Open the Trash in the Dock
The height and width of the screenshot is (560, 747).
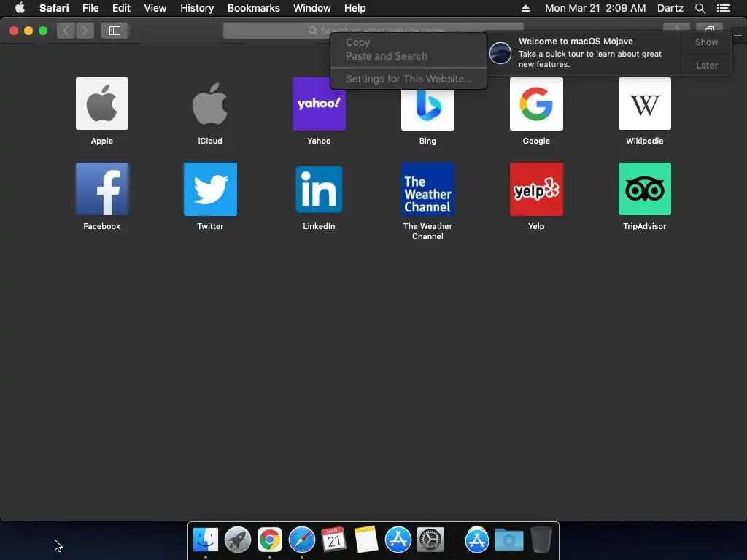pos(541,540)
